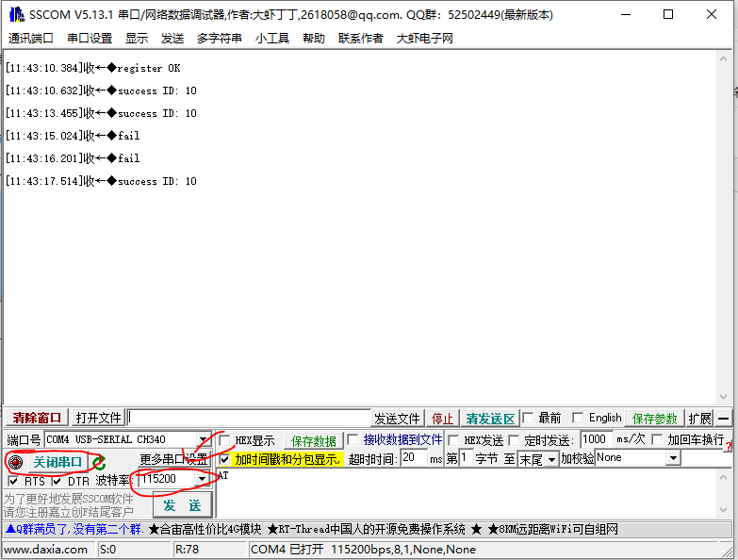The height and width of the screenshot is (560, 738).
Task: Expand the 末尾 byte range dropdown
Action: [551, 458]
